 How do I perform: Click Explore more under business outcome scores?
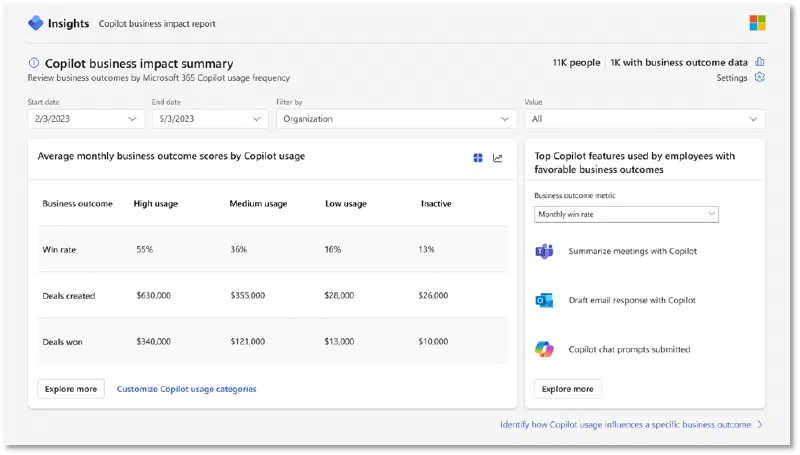click(71, 389)
